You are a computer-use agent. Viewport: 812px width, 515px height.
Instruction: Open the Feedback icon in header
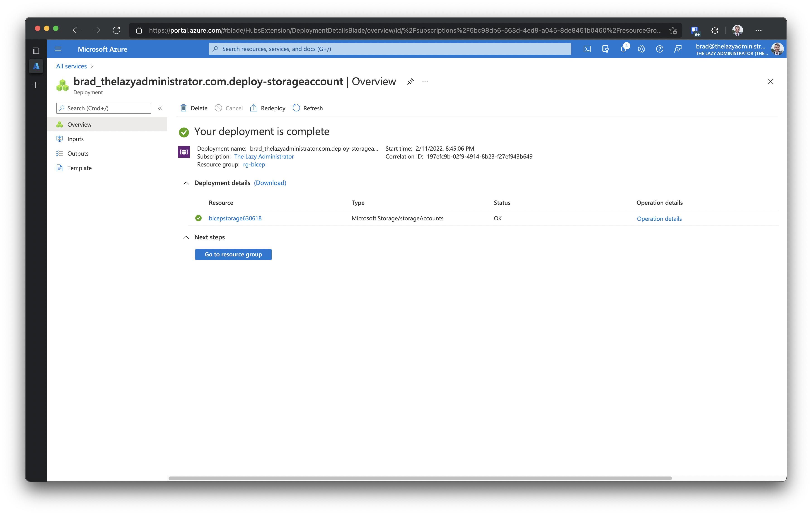coord(678,49)
